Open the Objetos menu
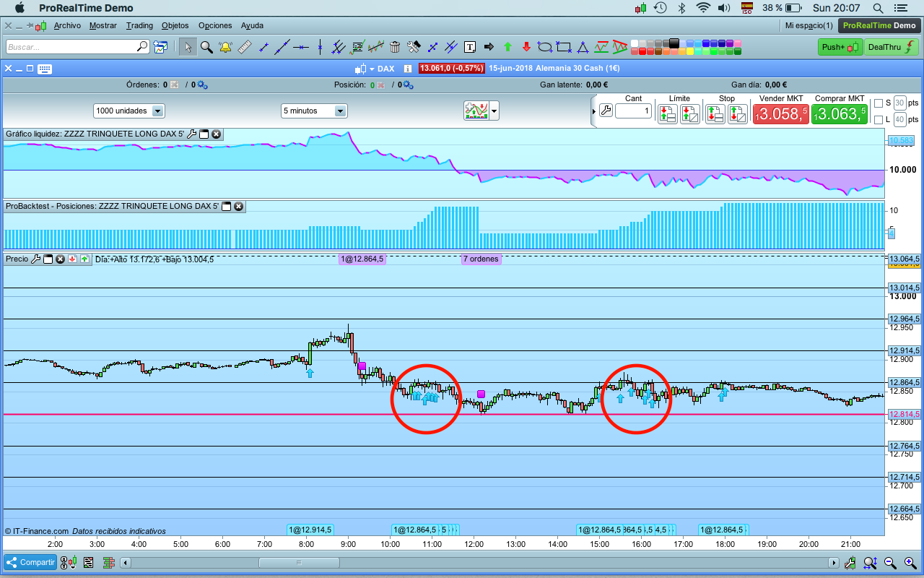This screenshot has height=578, width=924. pos(175,25)
